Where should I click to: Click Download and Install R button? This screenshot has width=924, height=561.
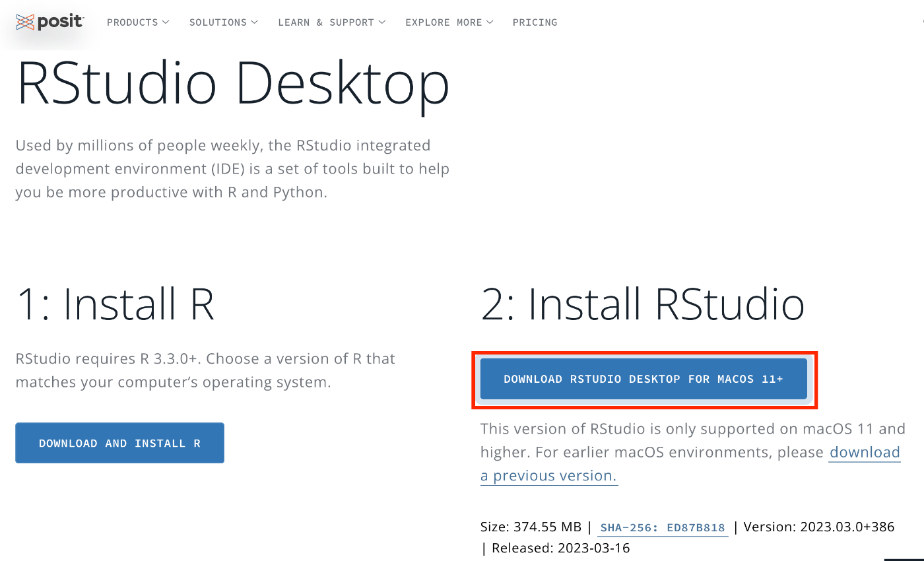119,443
